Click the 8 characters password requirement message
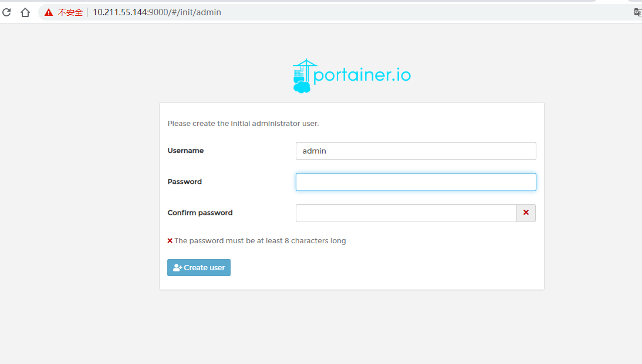The width and height of the screenshot is (642, 364). click(260, 240)
